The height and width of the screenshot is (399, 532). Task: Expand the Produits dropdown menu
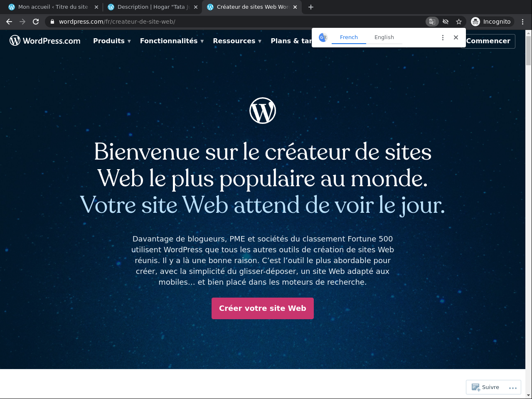pyautogui.click(x=112, y=41)
